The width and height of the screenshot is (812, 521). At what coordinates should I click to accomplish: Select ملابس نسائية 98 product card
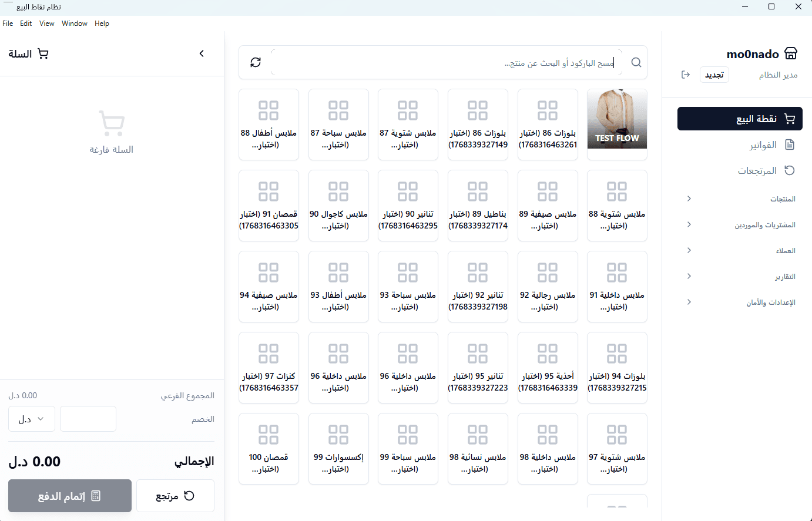[478, 449]
